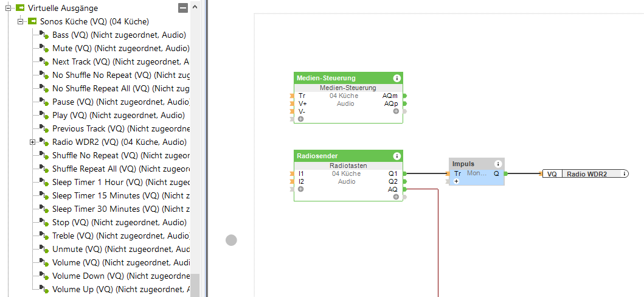This screenshot has height=297, width=644.
Task: Expand the Radio WDR2 tree item
Action: [32, 142]
